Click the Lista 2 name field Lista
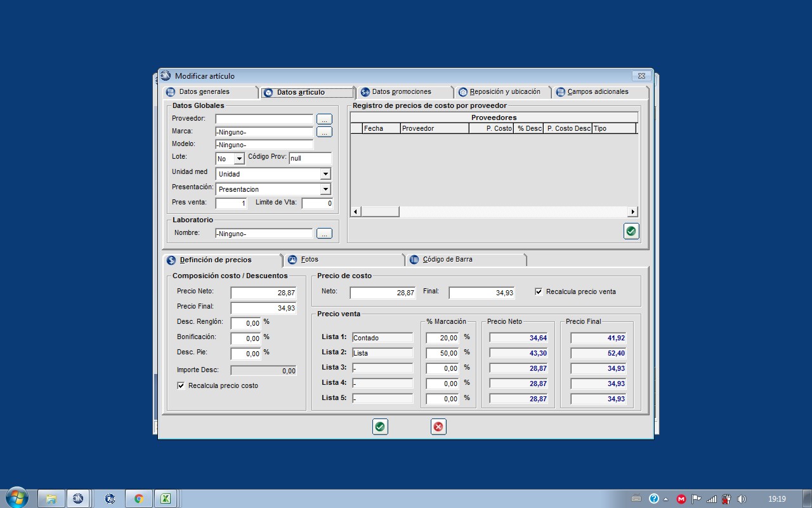 (383, 353)
